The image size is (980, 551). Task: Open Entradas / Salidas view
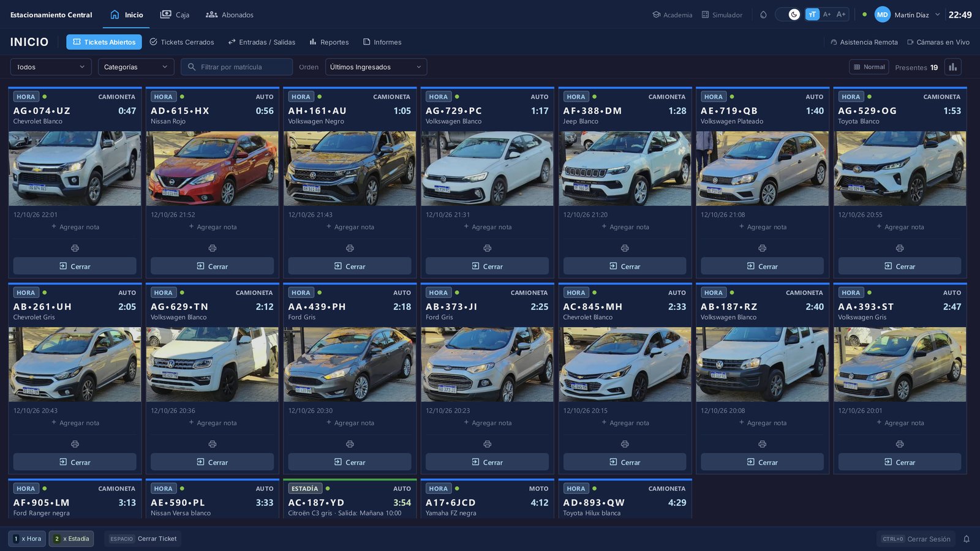pos(262,42)
